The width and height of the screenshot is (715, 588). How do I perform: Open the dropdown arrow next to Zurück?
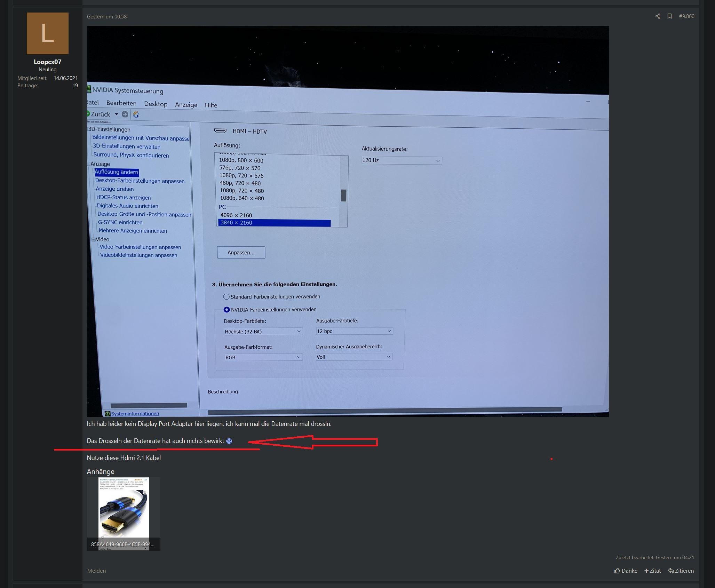117,114
